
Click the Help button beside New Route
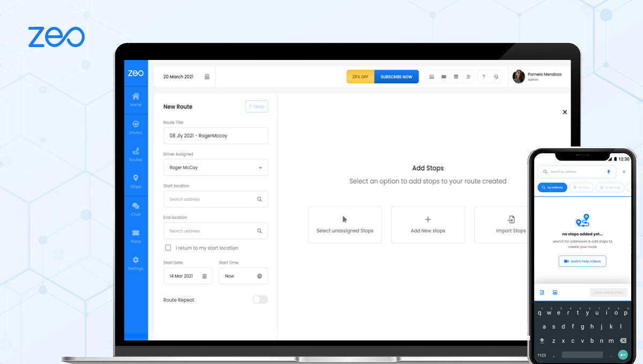257,107
